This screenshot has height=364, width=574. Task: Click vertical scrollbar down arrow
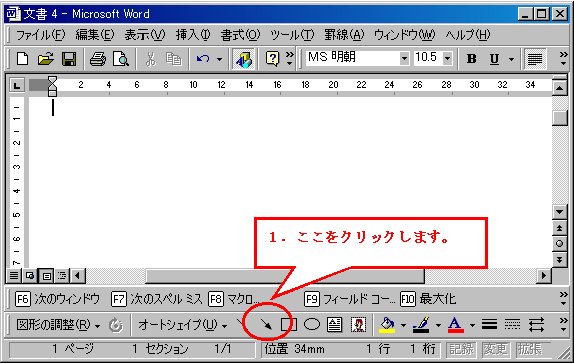click(x=559, y=212)
